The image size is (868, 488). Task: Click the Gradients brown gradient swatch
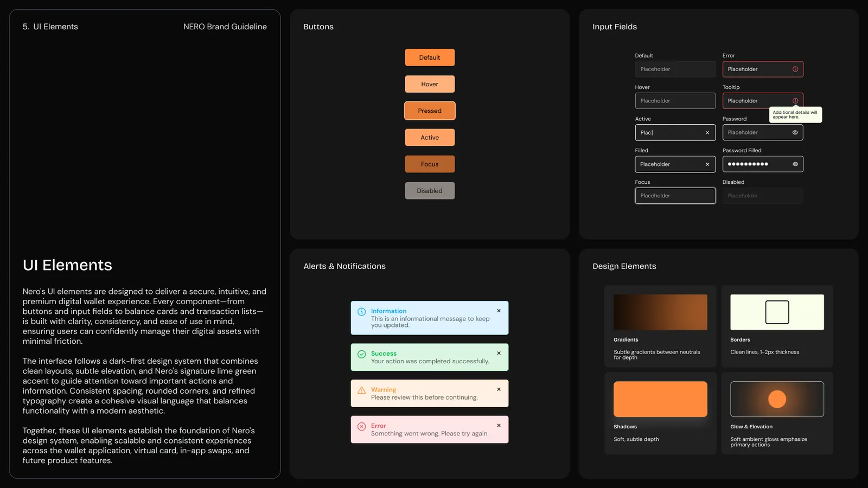(660, 312)
